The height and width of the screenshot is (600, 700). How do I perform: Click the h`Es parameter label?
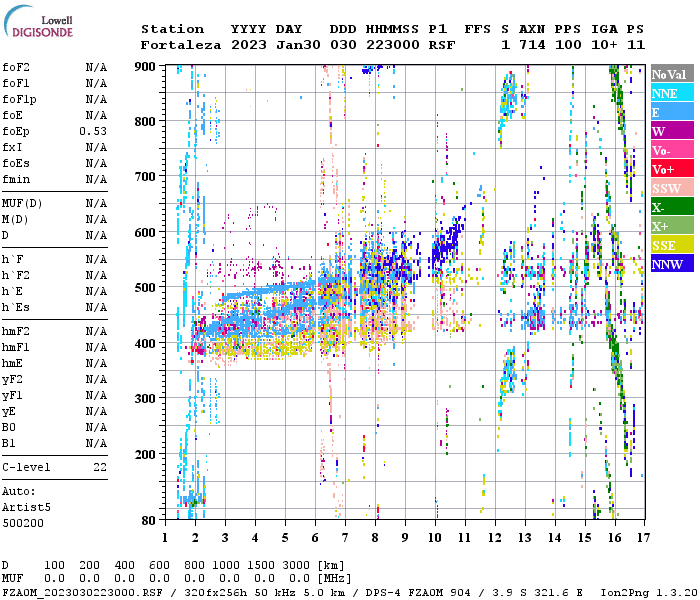point(16,308)
